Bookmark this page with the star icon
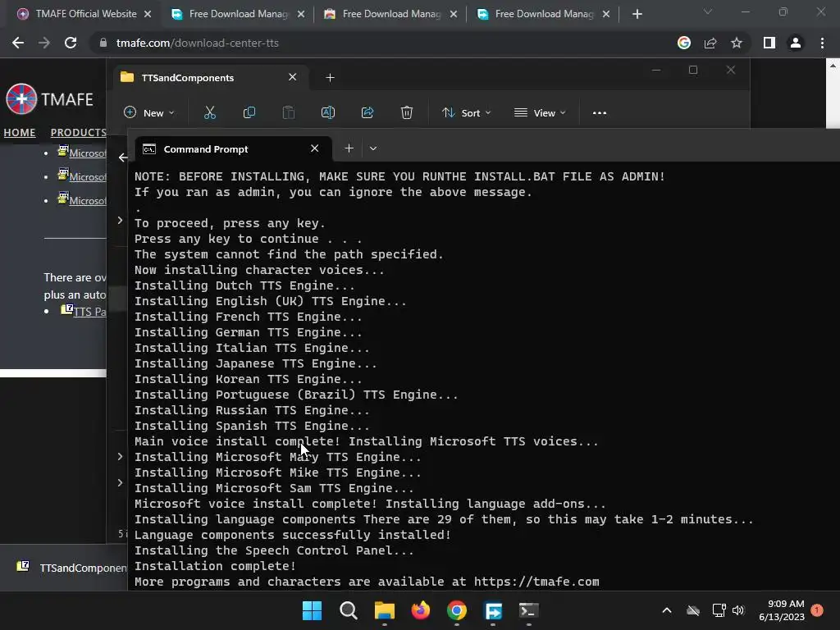Viewport: 840px width, 630px height. point(737,43)
